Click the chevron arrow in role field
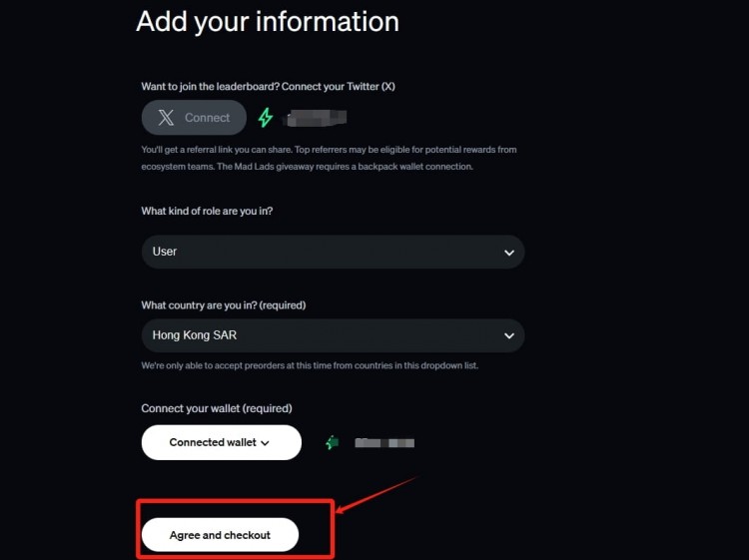Image resolution: width=749 pixels, height=560 pixels. click(509, 253)
